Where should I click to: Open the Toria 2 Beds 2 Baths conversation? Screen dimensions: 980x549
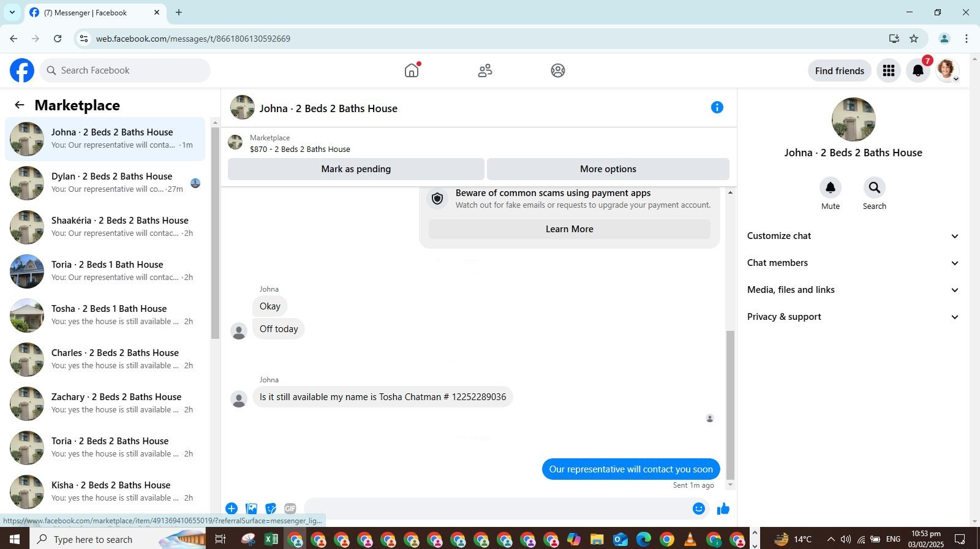(105, 448)
